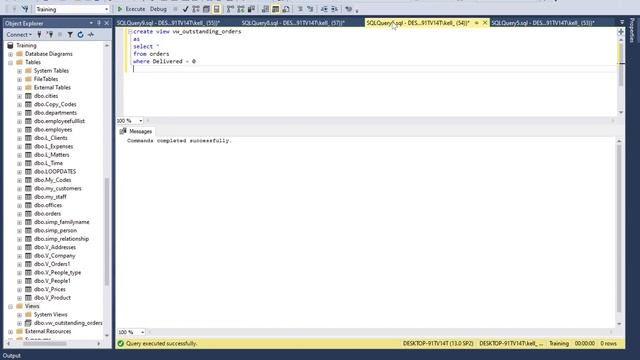
Task: Collapse the Tables folder node
Action: (11, 62)
